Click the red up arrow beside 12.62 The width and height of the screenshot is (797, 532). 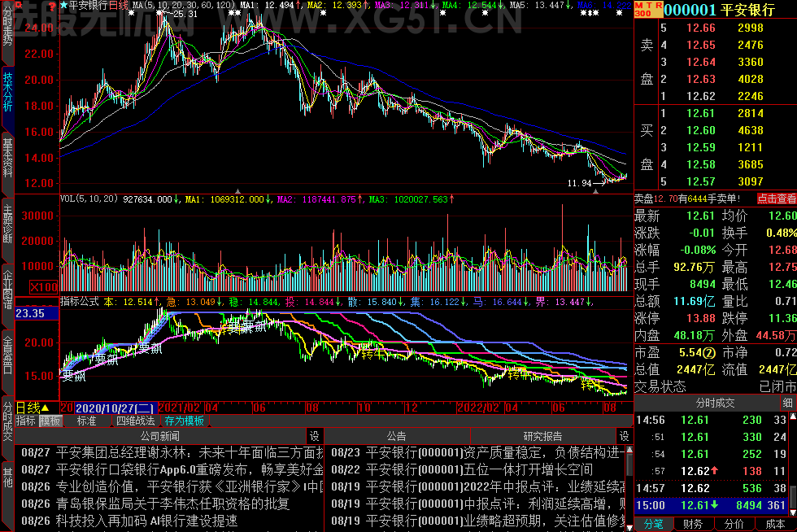(x=714, y=470)
